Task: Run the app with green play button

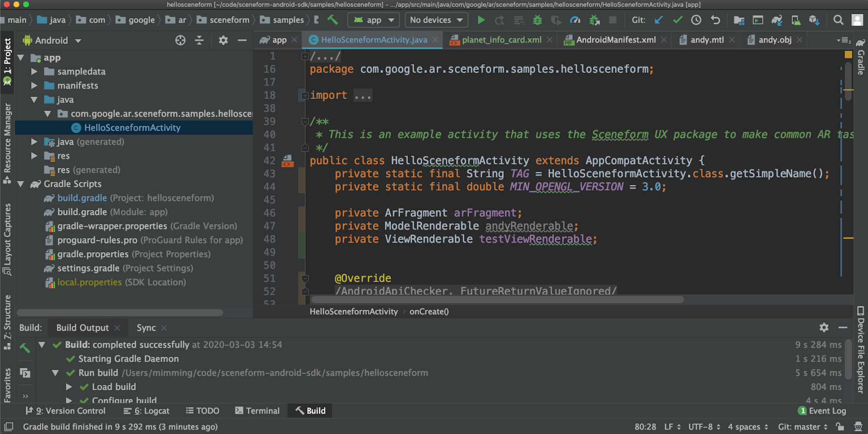Action: click(481, 20)
